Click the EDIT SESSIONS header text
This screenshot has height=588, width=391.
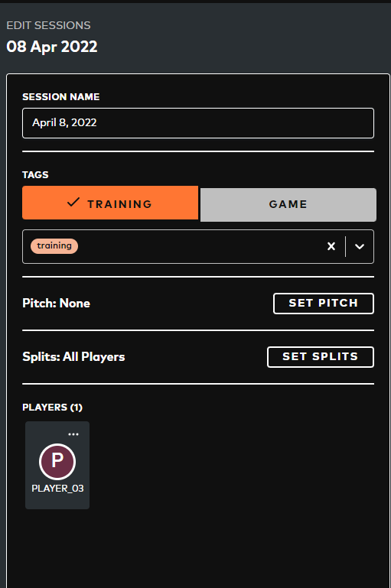[x=48, y=25]
